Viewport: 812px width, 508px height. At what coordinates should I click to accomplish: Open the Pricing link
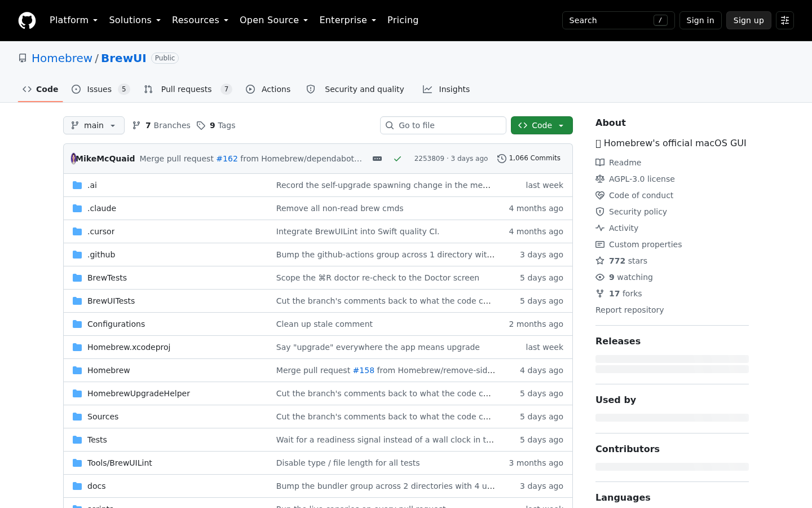tap(403, 20)
